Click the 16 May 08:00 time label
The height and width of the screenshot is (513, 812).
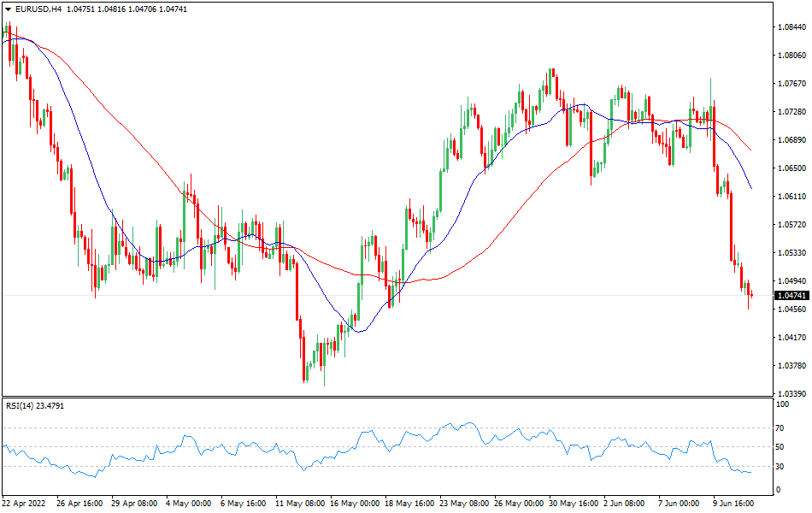[353, 504]
